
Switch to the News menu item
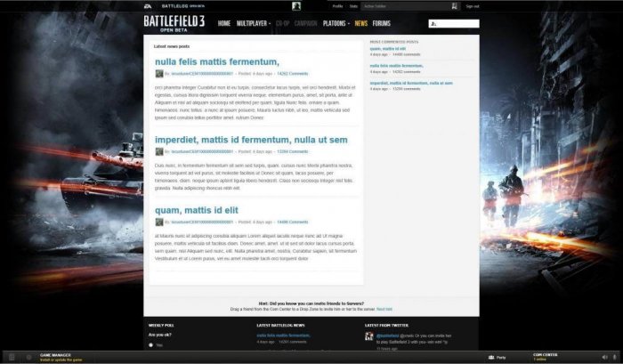pos(360,23)
